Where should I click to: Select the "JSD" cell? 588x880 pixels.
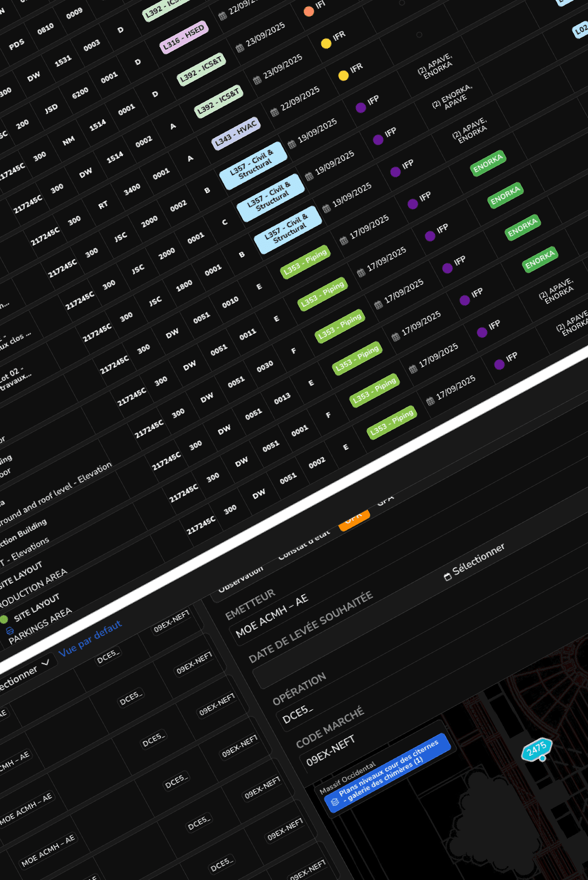(x=51, y=109)
